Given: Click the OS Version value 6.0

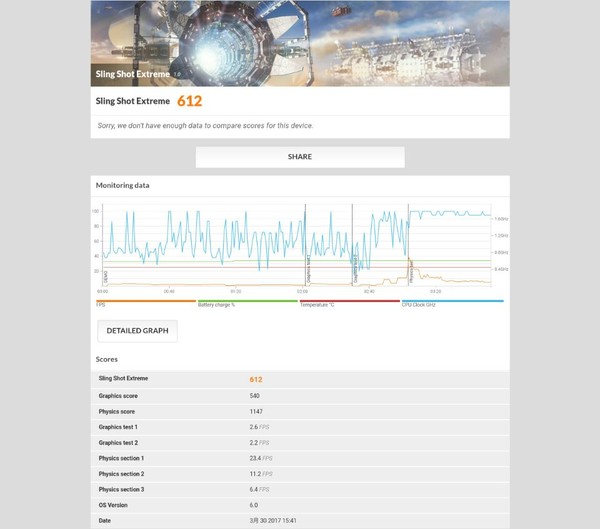Looking at the screenshot, I should [x=254, y=505].
